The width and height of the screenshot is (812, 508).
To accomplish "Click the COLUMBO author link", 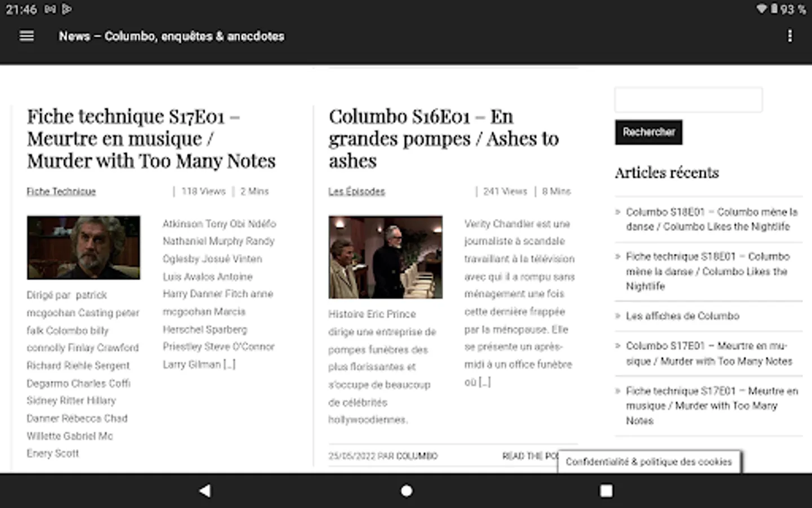I will pyautogui.click(x=417, y=456).
